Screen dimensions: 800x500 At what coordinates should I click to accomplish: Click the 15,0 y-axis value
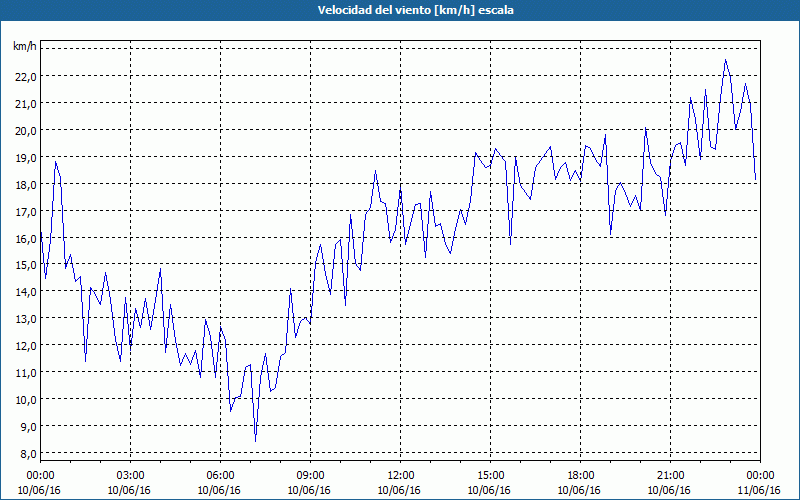26,265
